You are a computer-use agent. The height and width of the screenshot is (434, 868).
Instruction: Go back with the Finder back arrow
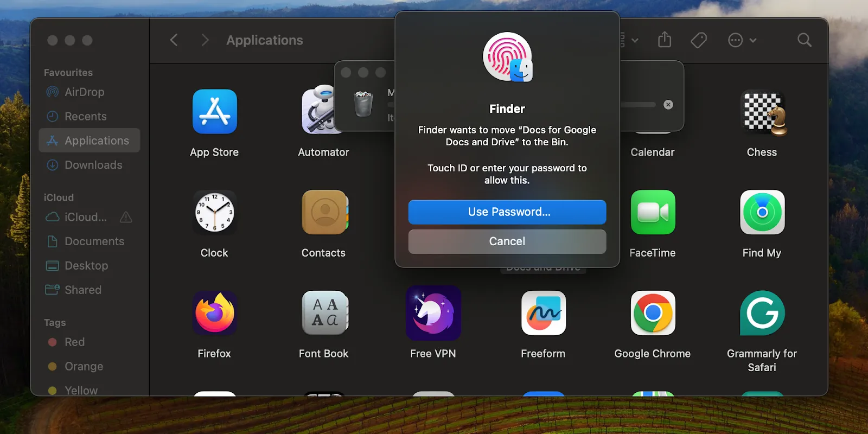pyautogui.click(x=174, y=40)
